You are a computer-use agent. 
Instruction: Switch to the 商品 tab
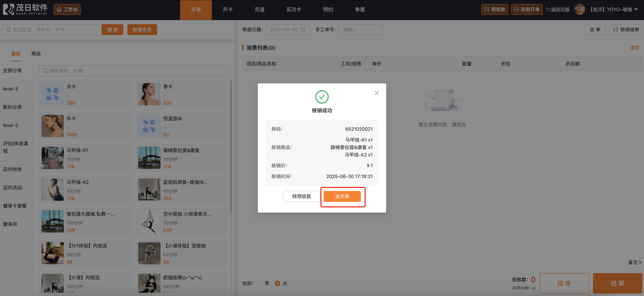tap(36, 54)
